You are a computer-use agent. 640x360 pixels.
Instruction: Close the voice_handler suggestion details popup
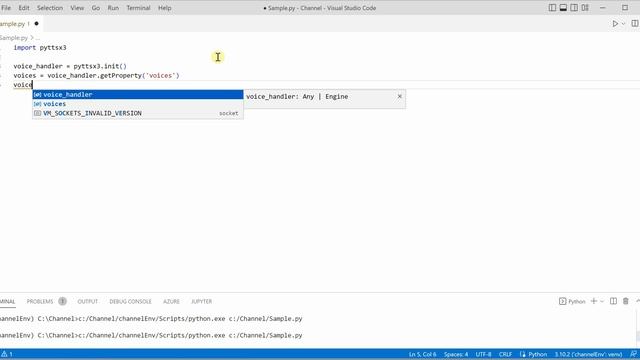[400, 96]
